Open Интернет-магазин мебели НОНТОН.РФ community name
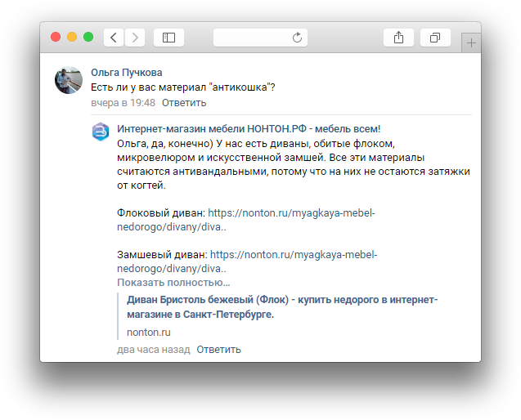The width and height of the screenshot is (521, 420). tap(249, 129)
